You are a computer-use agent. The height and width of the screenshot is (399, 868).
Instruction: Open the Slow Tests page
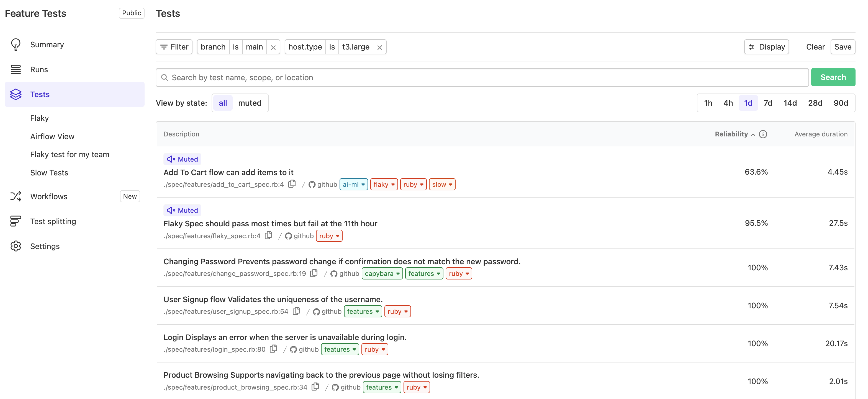click(49, 172)
